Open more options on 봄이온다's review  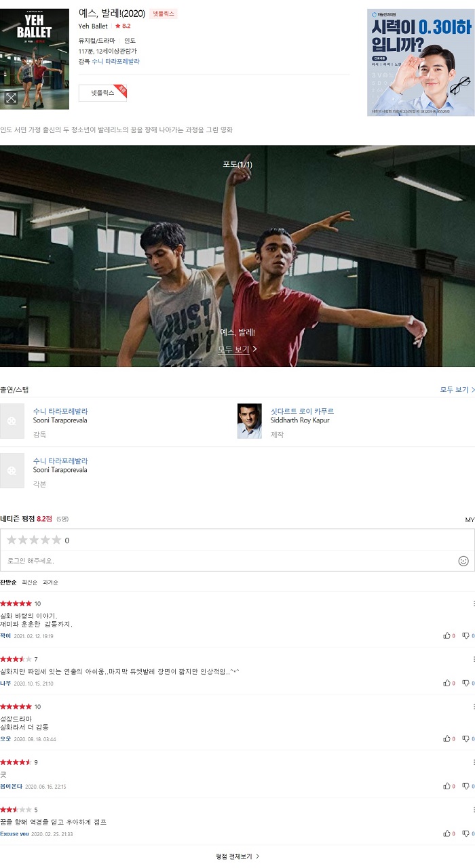pyautogui.click(x=473, y=762)
